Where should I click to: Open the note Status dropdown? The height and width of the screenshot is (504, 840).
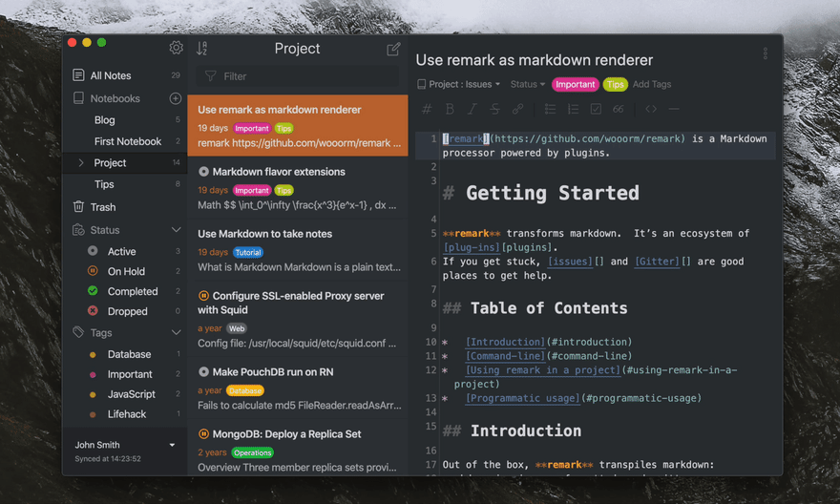coord(528,84)
